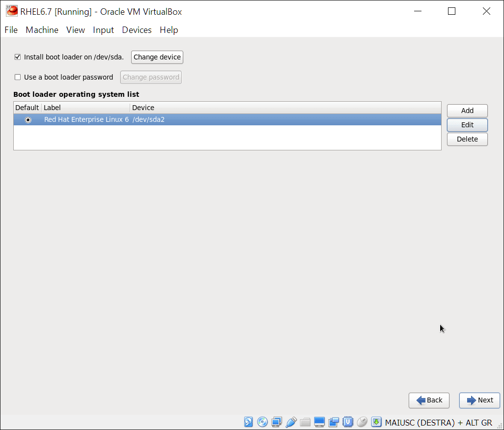Viewport: 504px width, 430px height.
Task: Click the Change device button
Action: (157, 57)
